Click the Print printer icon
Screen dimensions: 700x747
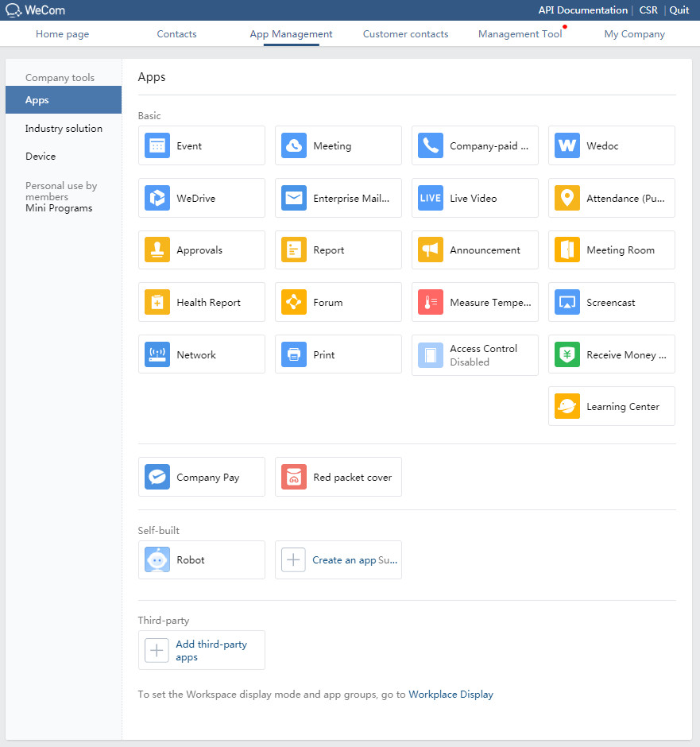click(294, 354)
